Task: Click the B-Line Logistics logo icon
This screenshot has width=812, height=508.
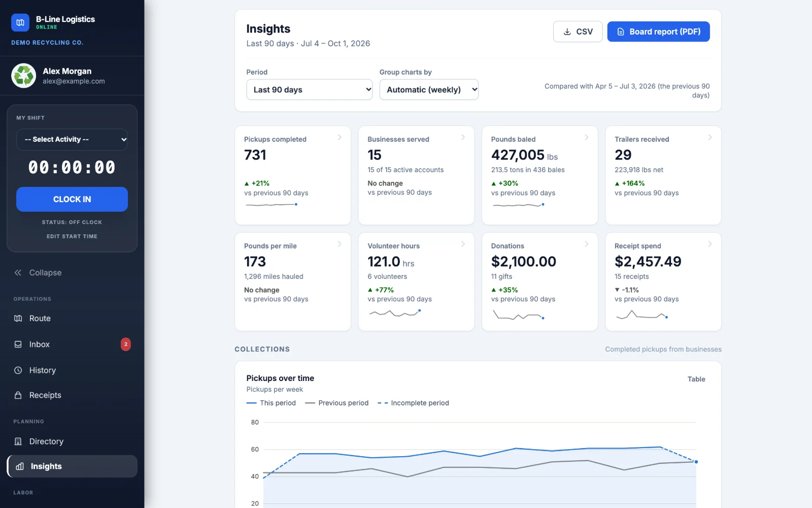Action: pyautogui.click(x=20, y=22)
